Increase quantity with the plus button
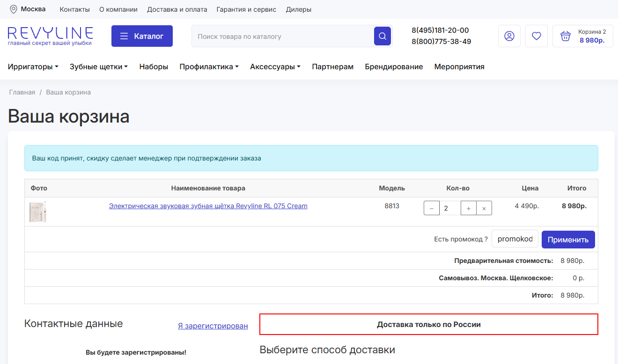This screenshot has height=364, width=618. [x=469, y=208]
